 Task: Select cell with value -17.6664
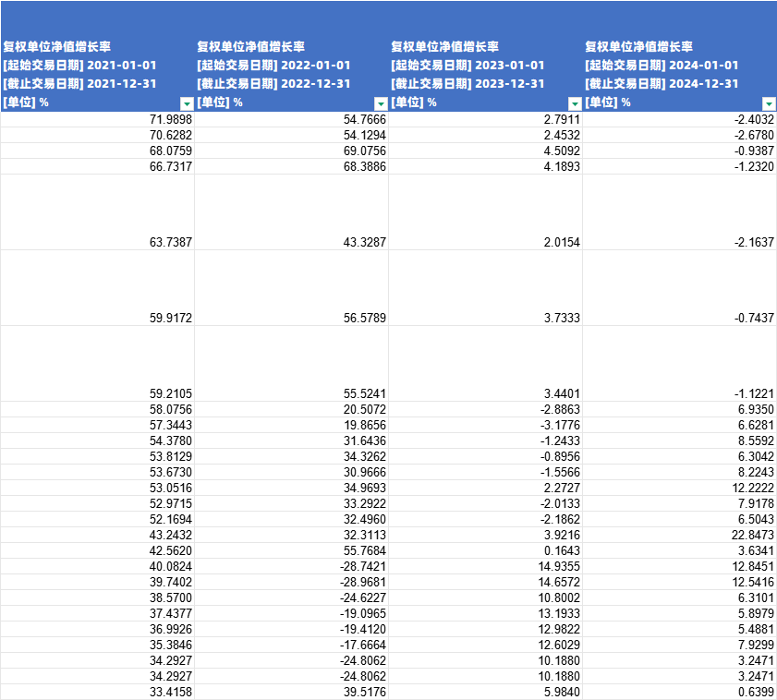(x=291, y=645)
